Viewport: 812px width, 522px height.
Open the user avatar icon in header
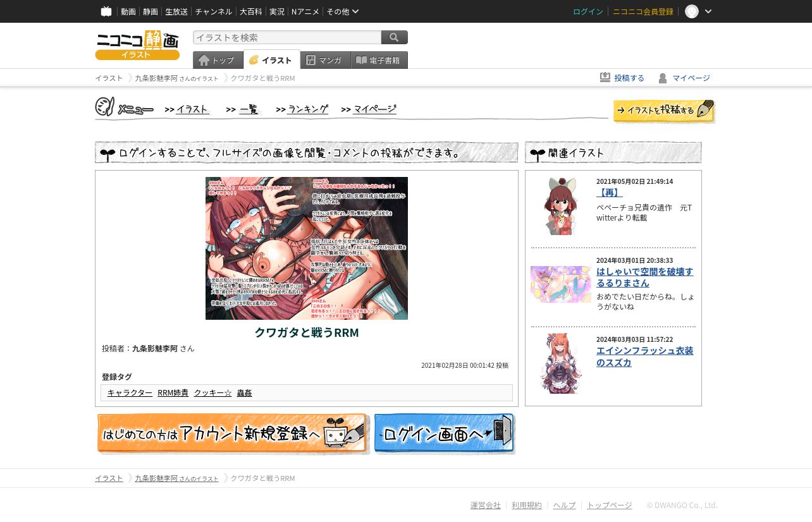click(692, 11)
